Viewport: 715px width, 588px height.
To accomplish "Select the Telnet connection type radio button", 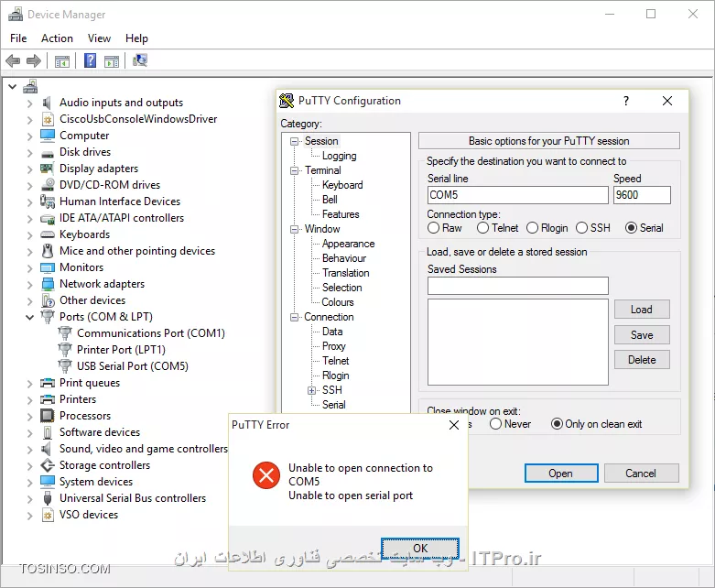I will click(x=483, y=228).
